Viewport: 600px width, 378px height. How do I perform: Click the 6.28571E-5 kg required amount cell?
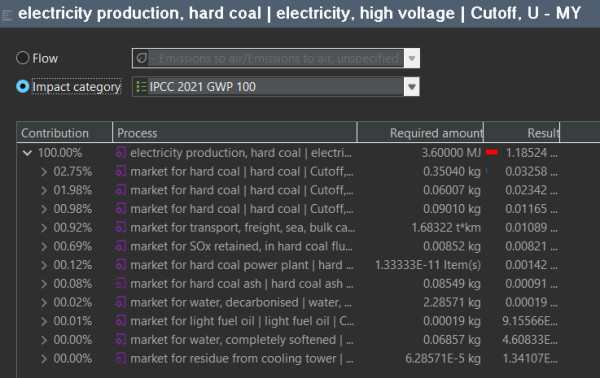tap(443, 358)
